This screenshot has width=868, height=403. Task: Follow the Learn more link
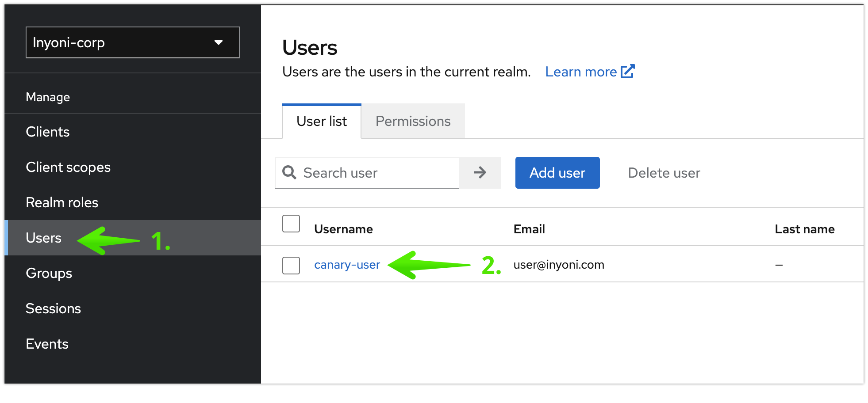tap(581, 72)
